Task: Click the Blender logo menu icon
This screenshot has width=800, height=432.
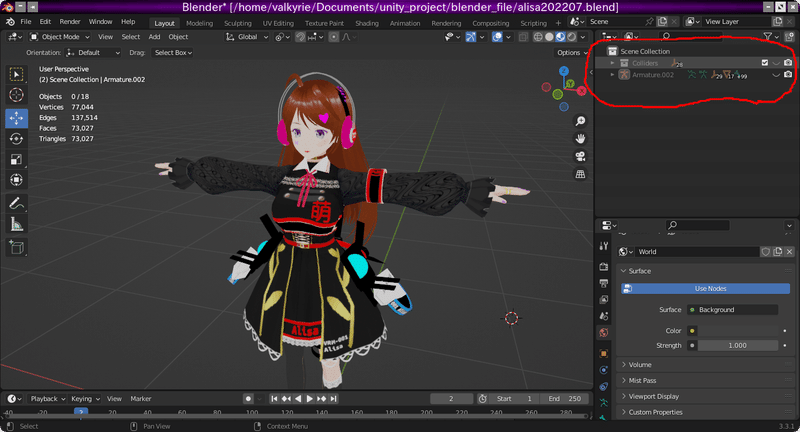Action: (x=10, y=22)
